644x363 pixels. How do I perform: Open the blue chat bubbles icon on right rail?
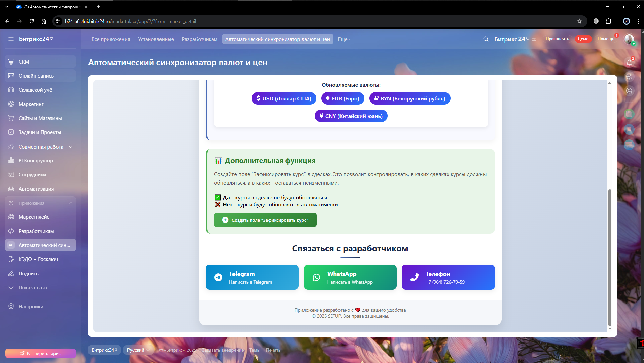coord(629,145)
